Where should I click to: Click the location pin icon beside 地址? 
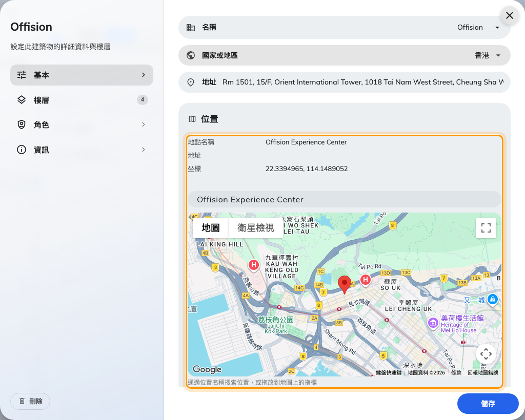click(191, 82)
